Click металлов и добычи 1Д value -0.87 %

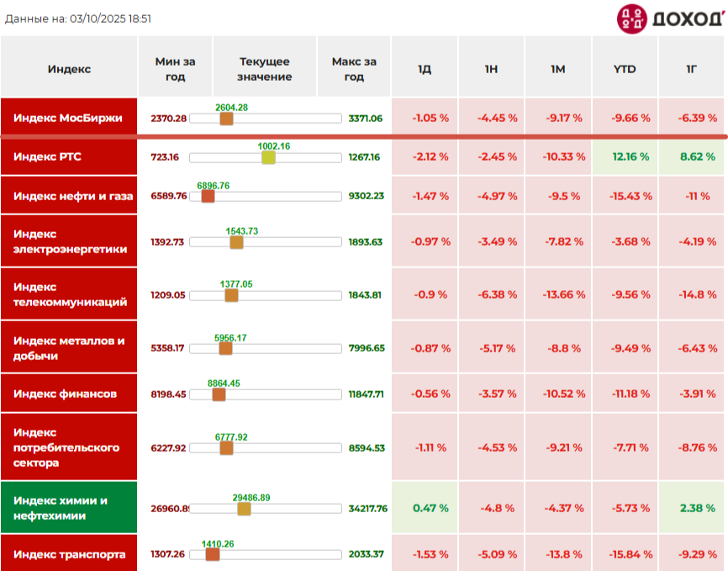pos(430,348)
